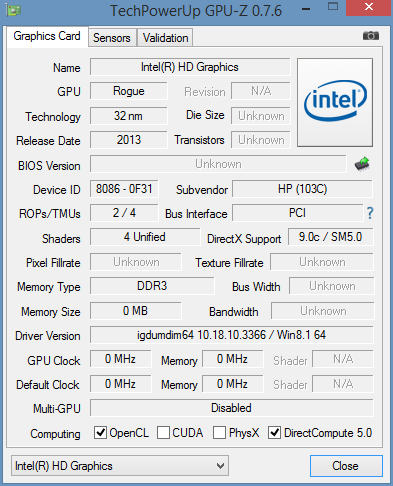Click the Default Clock 0 MHz field
This screenshot has width=393, height=486.
pos(120,384)
